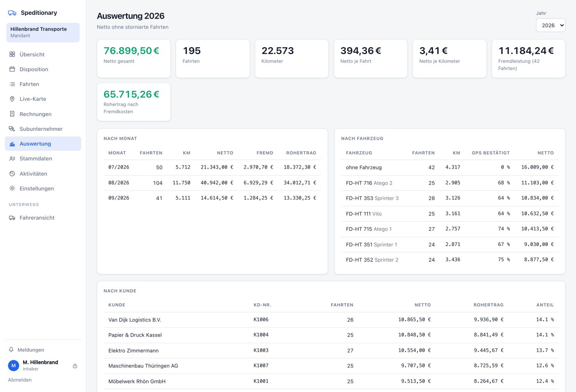576x392 pixels.
Task: Select the Hillenbrand Transporte Mandant box
Action: point(43,32)
